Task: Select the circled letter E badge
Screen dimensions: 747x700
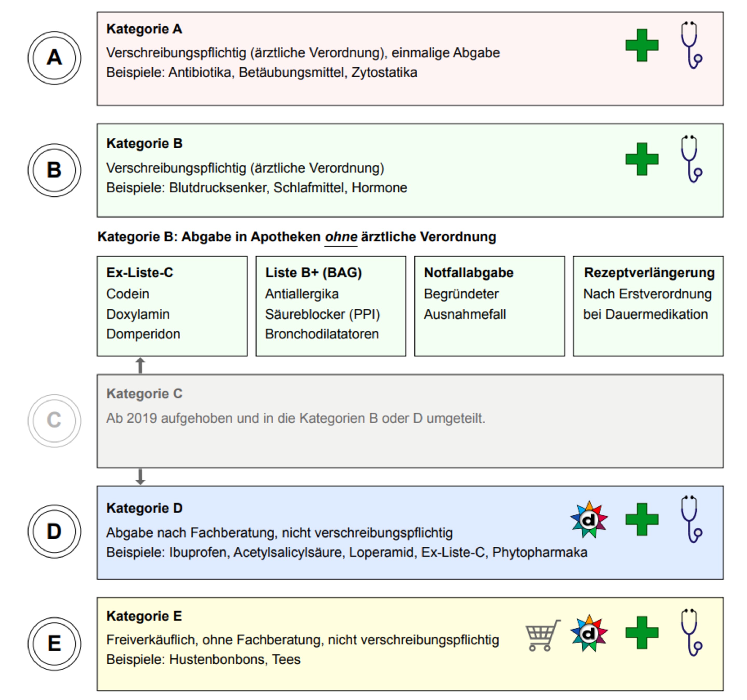Action: 54,644
